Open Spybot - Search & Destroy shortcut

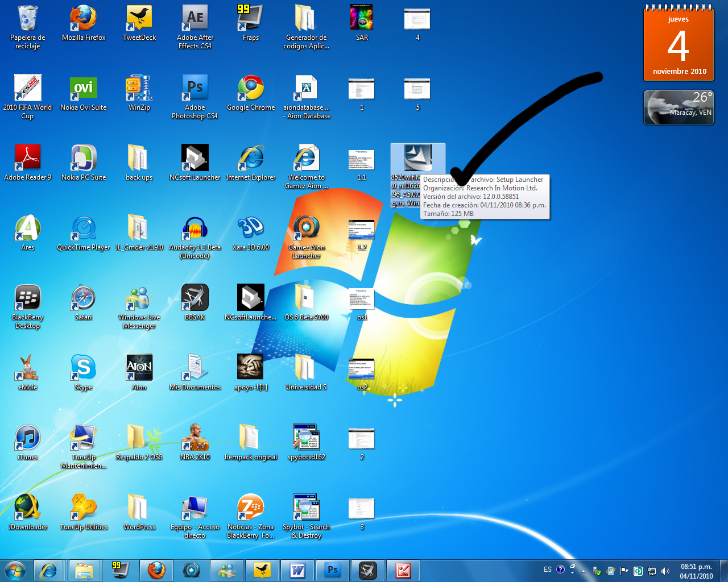[x=307, y=508]
